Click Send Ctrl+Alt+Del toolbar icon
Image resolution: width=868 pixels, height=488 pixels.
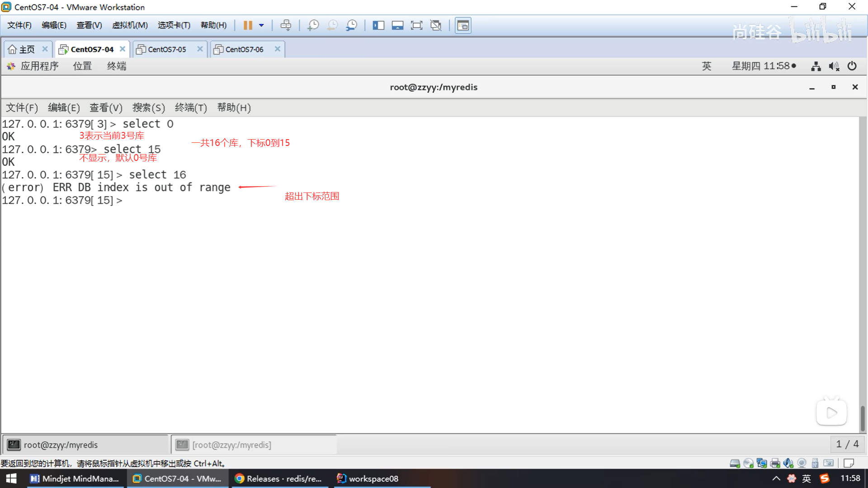[286, 25]
